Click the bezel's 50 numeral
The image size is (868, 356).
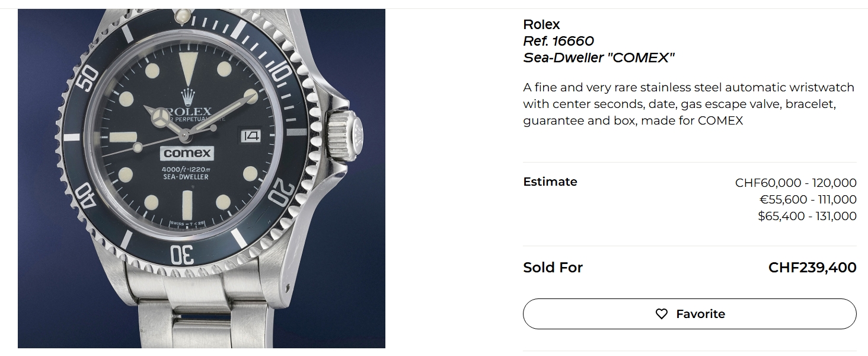(88, 78)
